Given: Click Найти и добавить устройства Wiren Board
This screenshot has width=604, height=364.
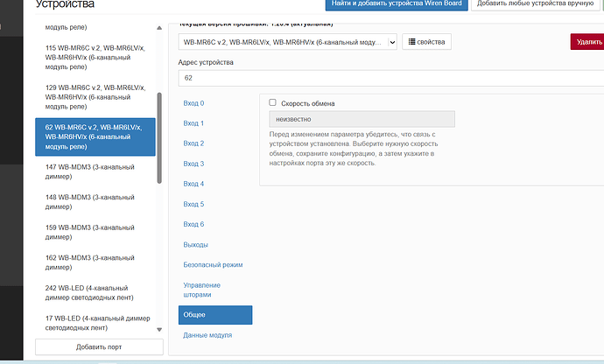Looking at the screenshot, I should 397,3.
